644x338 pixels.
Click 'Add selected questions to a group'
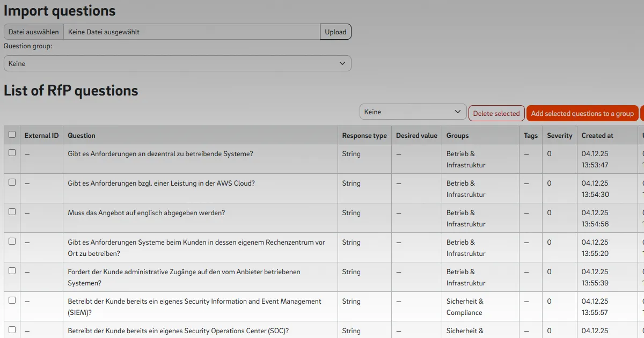tap(582, 113)
